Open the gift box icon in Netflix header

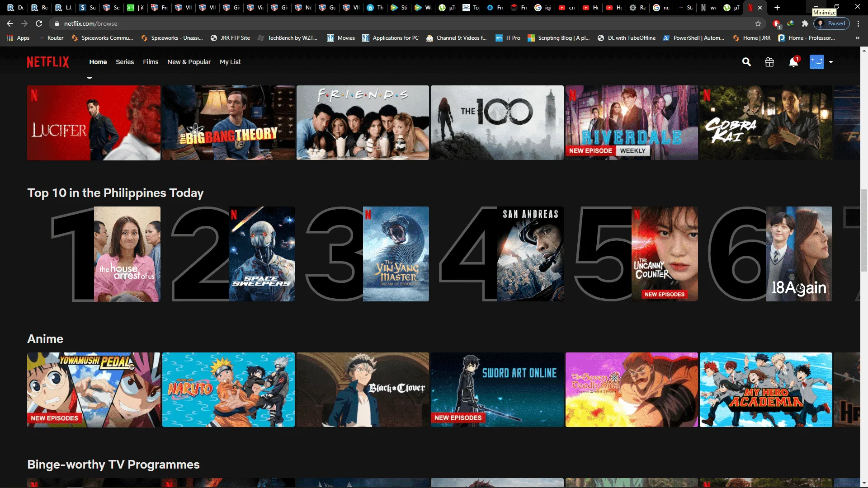769,62
